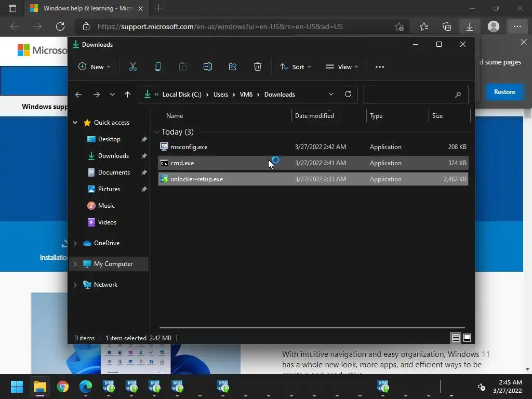Viewport: 532px width, 399px height.
Task: Expand the address bar history dropdown
Action: click(x=331, y=95)
